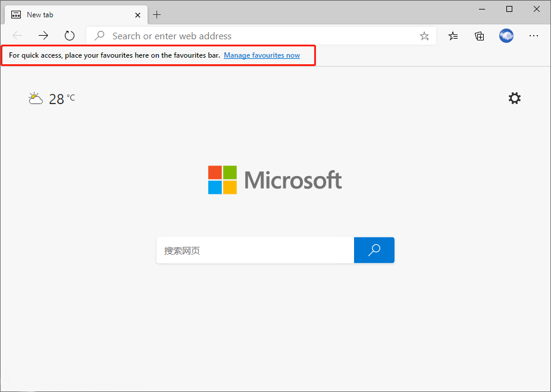The image size is (551, 392).
Task: Open page settings gear icon
Action: (515, 98)
